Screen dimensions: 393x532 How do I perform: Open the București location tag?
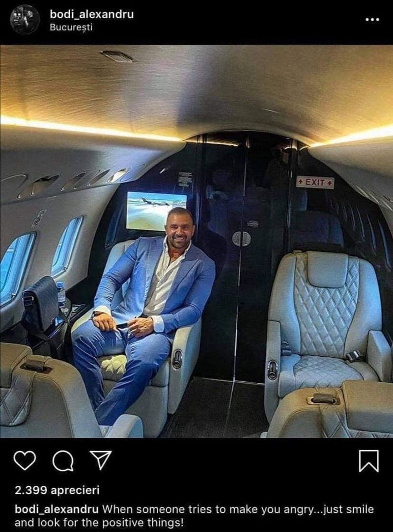click(71, 27)
